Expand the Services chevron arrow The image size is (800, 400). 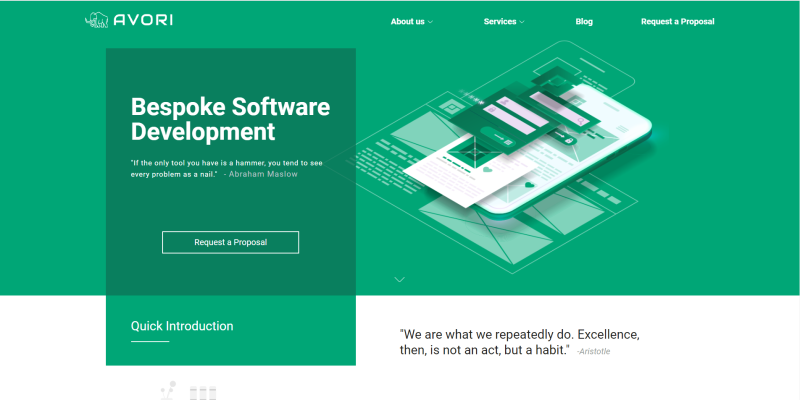[x=521, y=22]
